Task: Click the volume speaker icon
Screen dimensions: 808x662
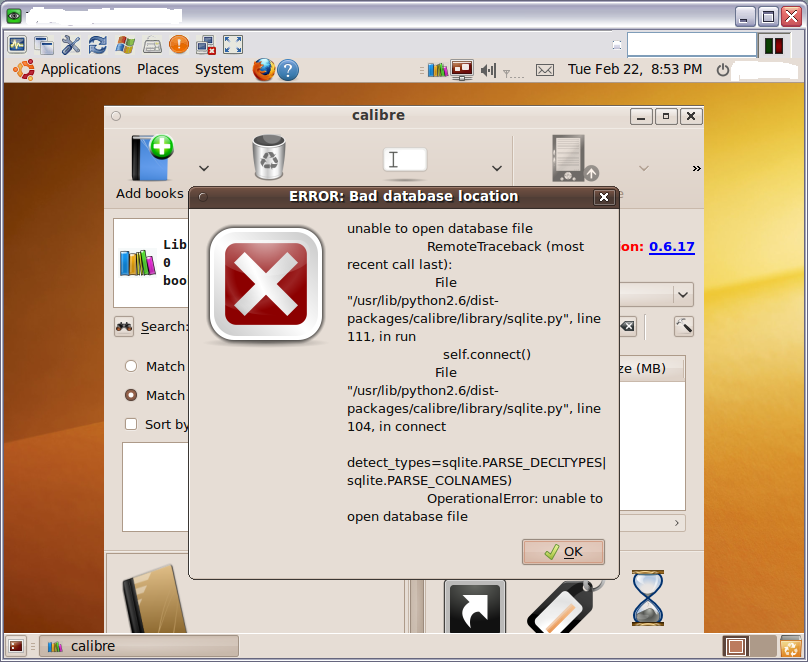Action: coord(487,70)
